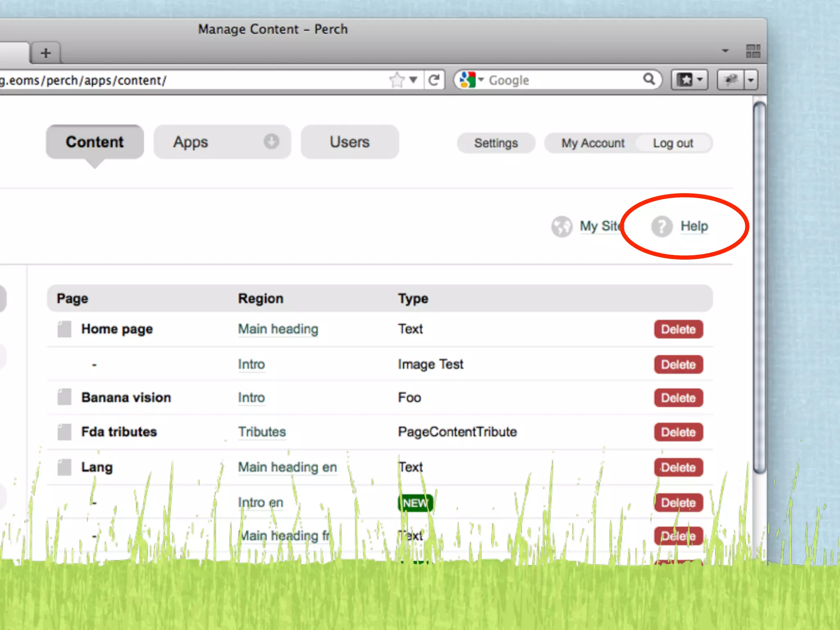The image size is (840, 630).
Task: Open a new browser tab
Action: click(x=46, y=53)
